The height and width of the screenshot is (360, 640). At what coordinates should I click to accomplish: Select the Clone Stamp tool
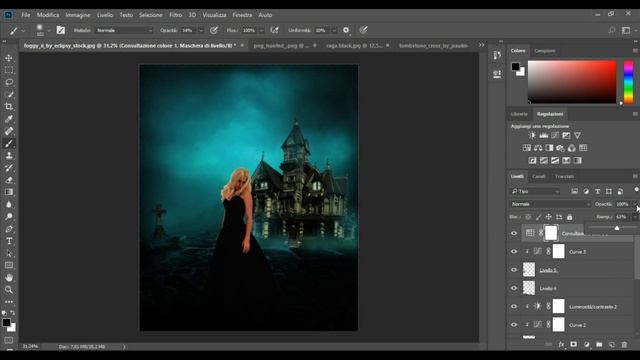pos(9,156)
